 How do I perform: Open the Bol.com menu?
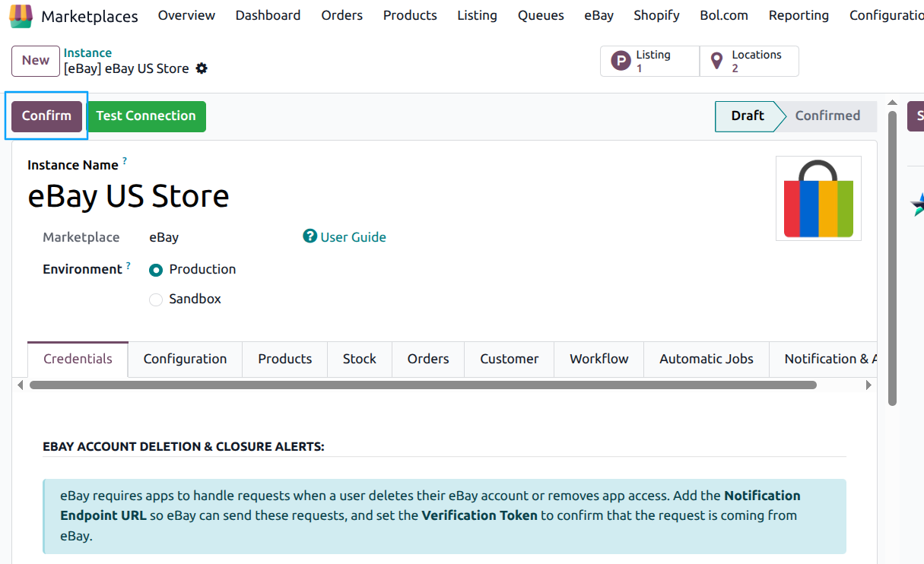click(x=724, y=15)
